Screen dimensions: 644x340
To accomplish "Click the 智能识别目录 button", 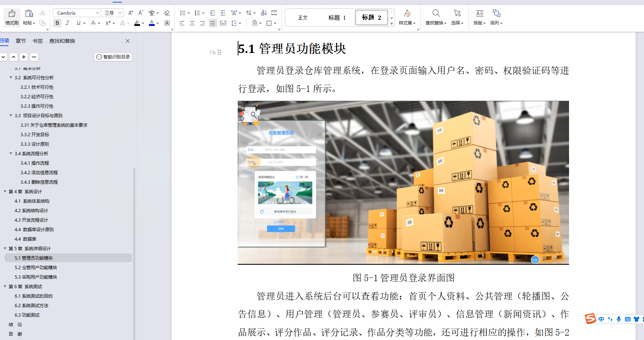I will click(113, 57).
